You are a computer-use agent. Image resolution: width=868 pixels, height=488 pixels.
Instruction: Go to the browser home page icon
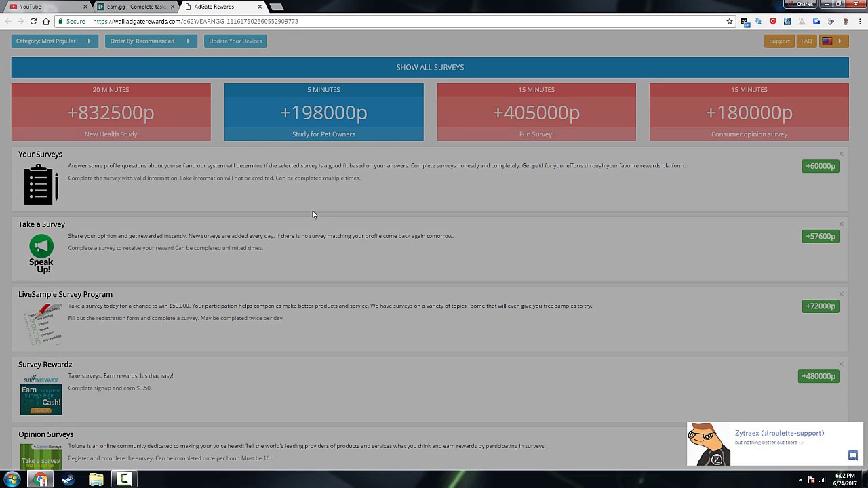click(46, 21)
